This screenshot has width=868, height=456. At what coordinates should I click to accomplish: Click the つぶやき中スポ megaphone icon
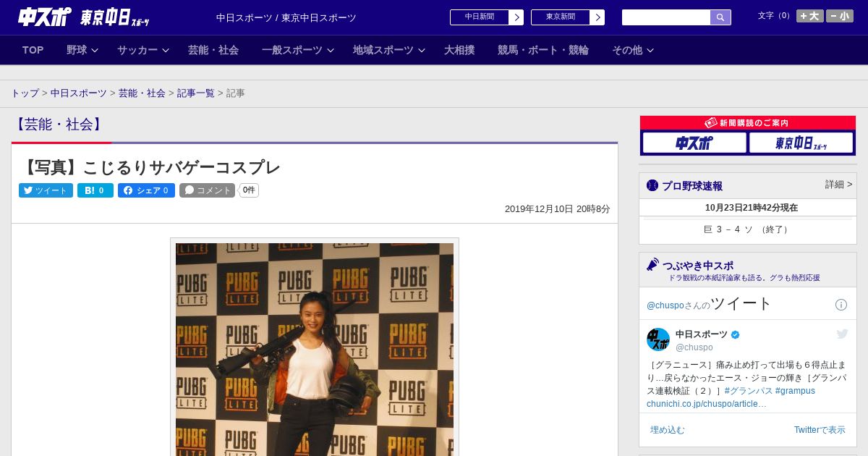[652, 264]
